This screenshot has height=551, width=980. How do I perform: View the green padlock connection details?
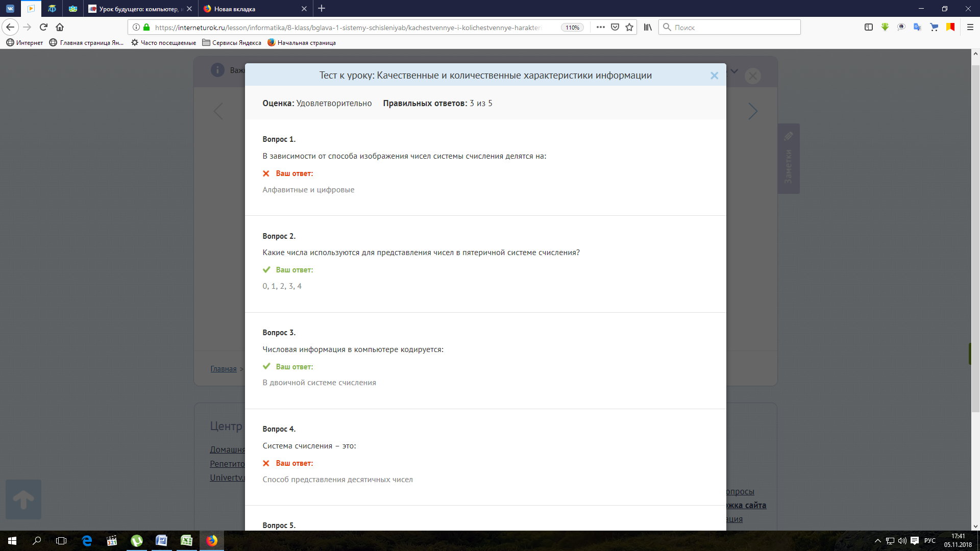pyautogui.click(x=147, y=27)
